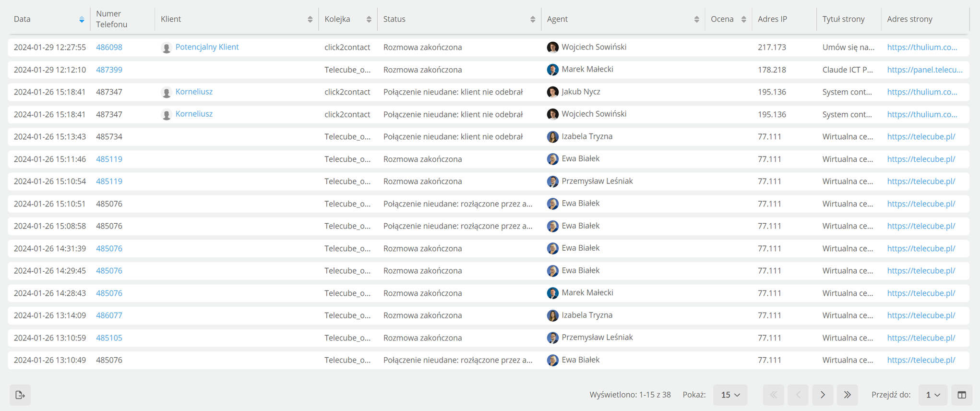
Task: Sort by the Data column arrows
Action: [x=82, y=19]
